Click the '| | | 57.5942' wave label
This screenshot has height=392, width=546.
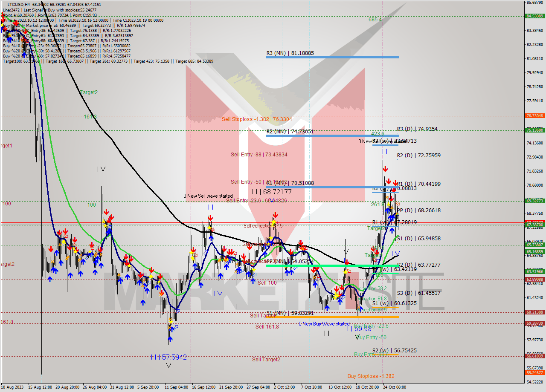(x=168, y=357)
